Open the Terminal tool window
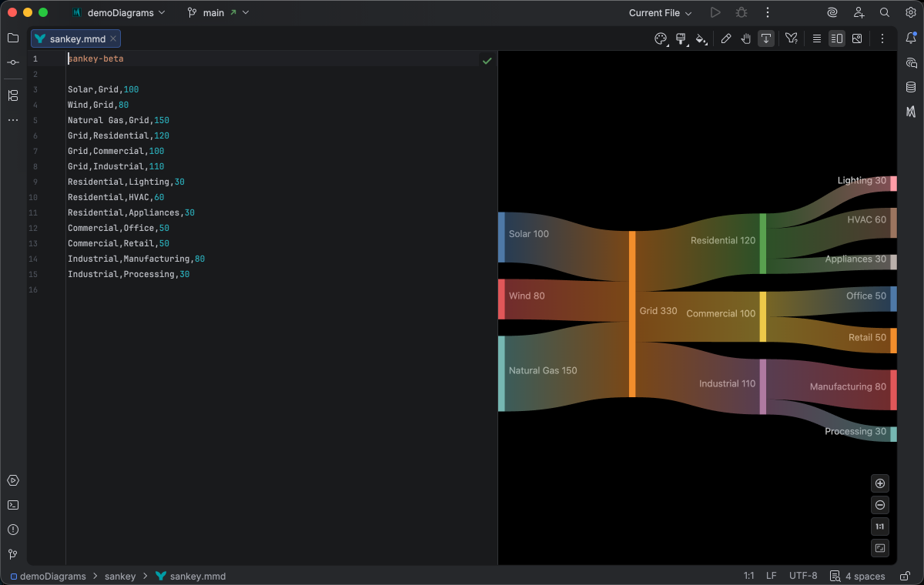Screen dimensions: 924x585 pos(13,505)
